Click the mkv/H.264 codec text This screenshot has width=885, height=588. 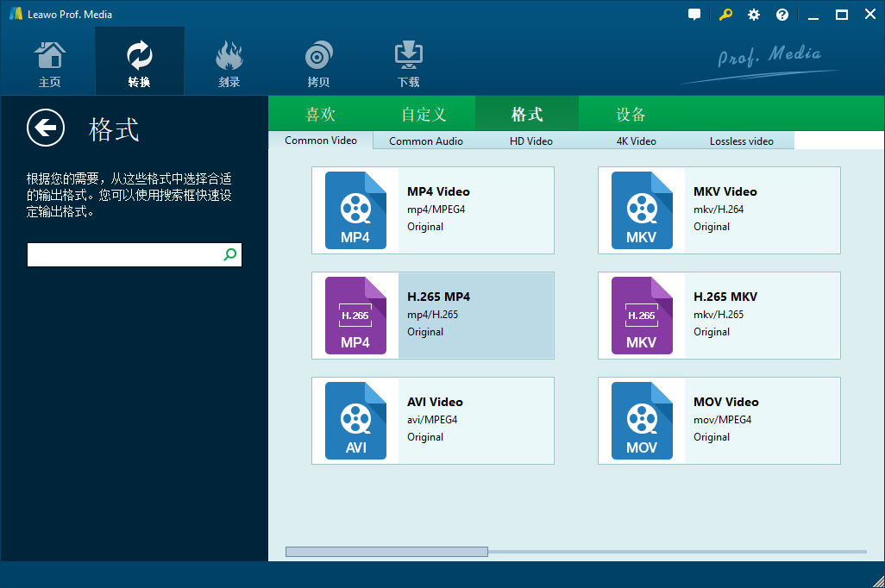(719, 210)
